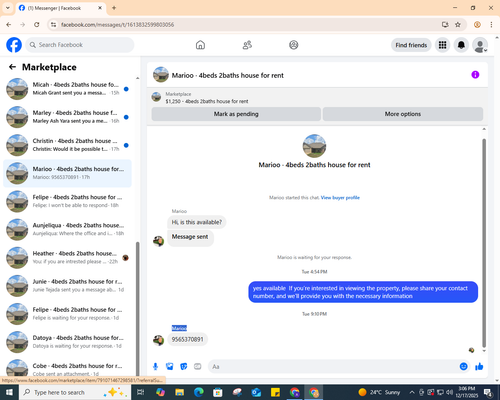Open the Home feed icon
This screenshot has width=500, height=400.
point(200,45)
